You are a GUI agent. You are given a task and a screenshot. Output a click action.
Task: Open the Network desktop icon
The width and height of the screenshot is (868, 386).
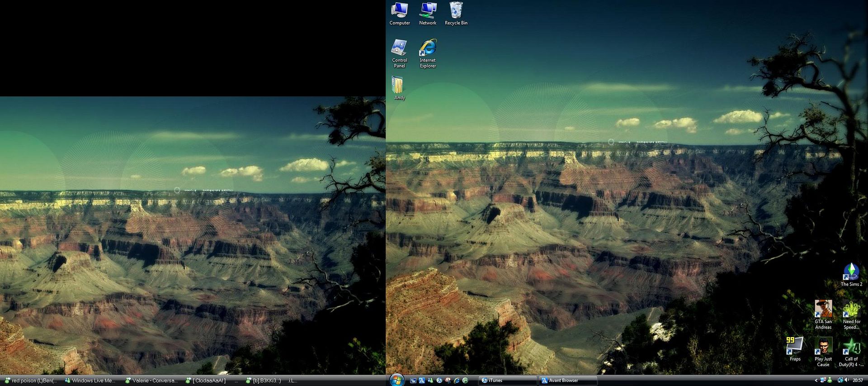point(428,13)
